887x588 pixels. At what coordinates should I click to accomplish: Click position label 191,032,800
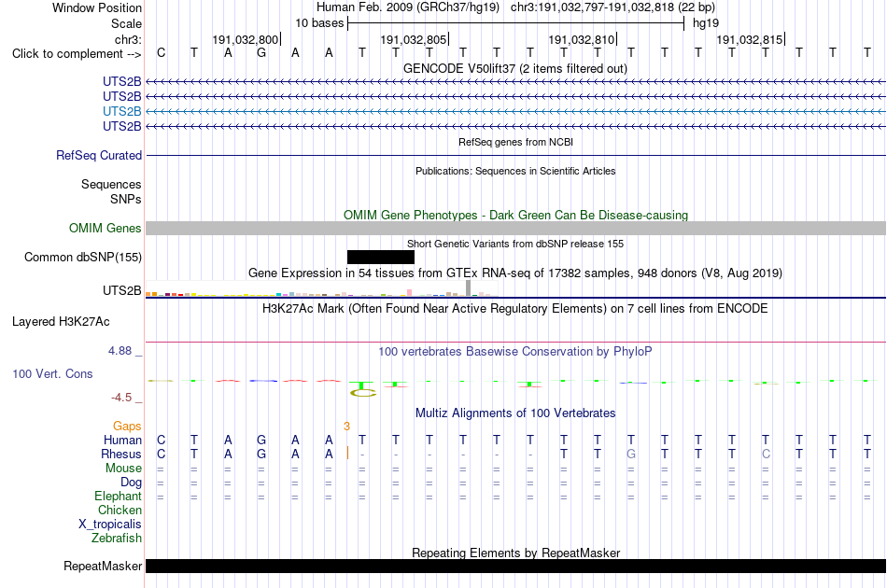(246, 39)
